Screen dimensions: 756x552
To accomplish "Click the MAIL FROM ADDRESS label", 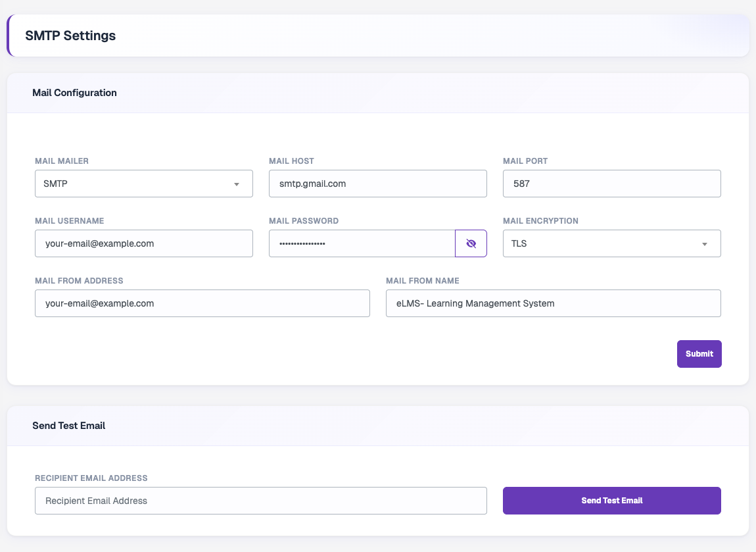I will click(79, 281).
